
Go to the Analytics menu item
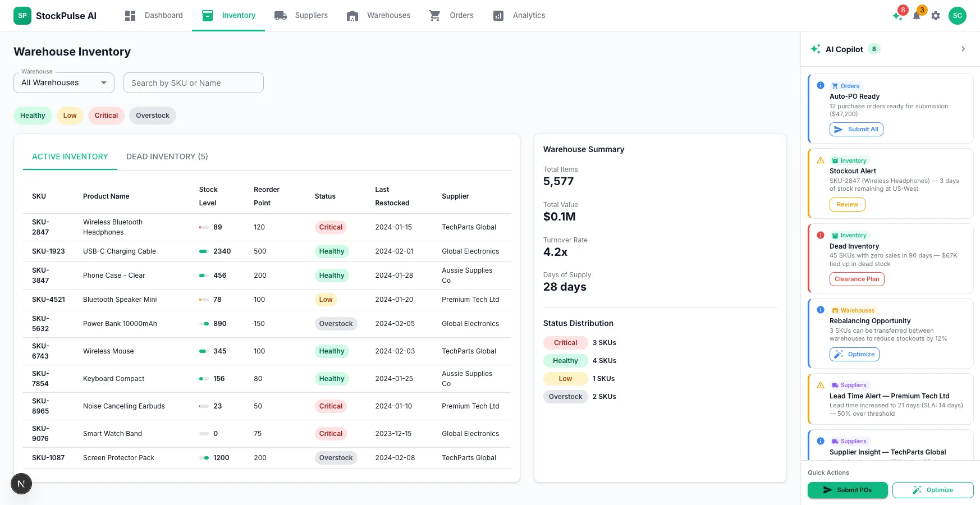519,16
